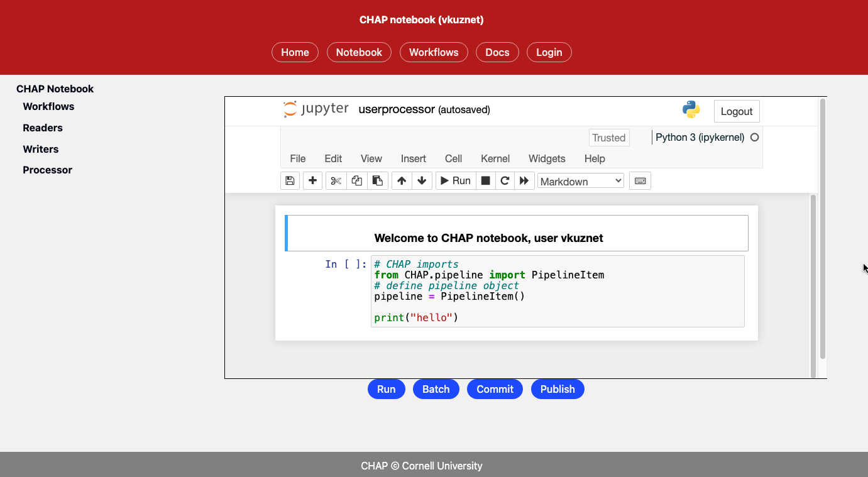868x477 pixels.
Task: Rename notebook by clicking userprocessor title
Action: tap(397, 109)
